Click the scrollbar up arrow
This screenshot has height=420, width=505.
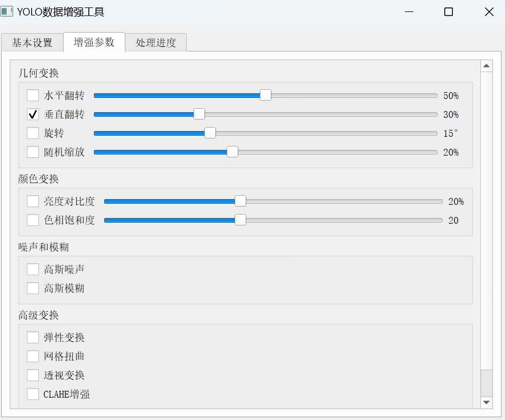(487, 66)
